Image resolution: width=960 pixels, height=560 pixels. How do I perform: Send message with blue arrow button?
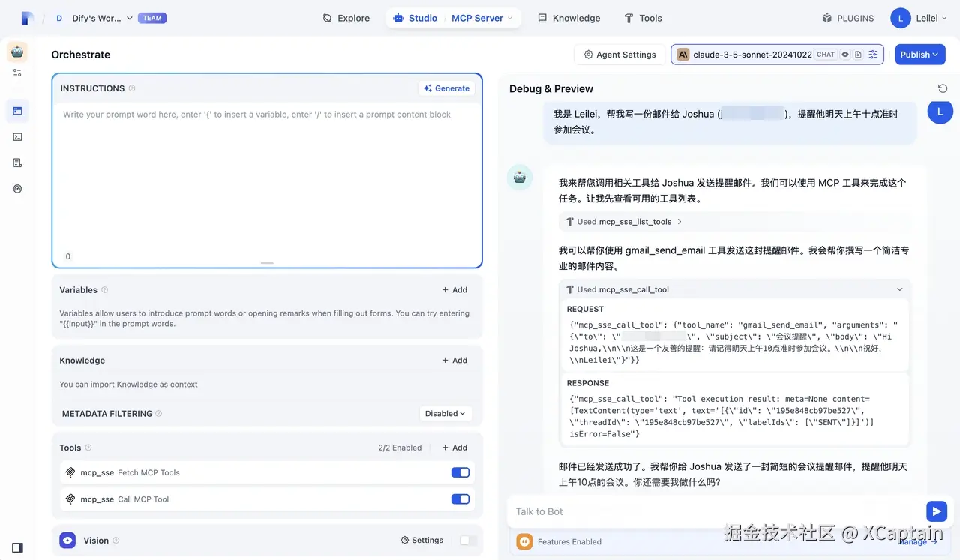936,511
